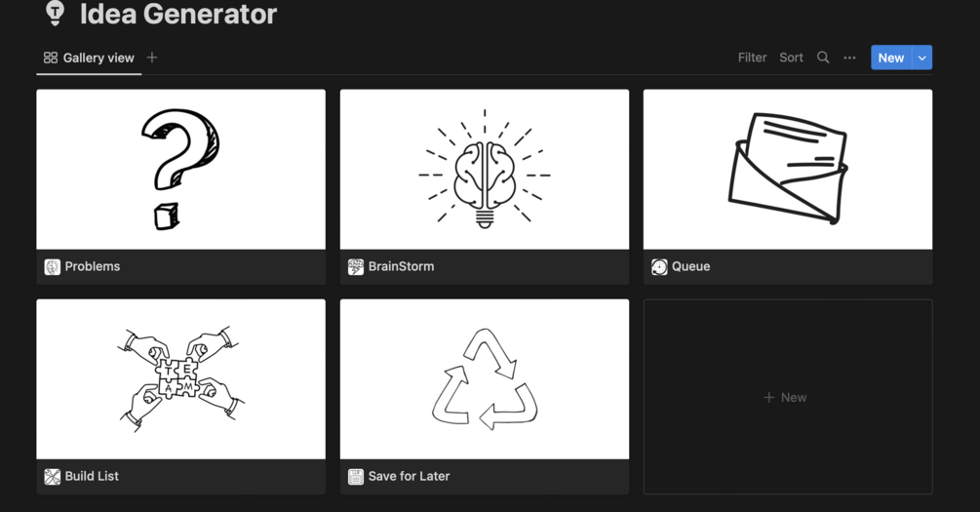
Task: Open the Sort options
Action: 791,58
